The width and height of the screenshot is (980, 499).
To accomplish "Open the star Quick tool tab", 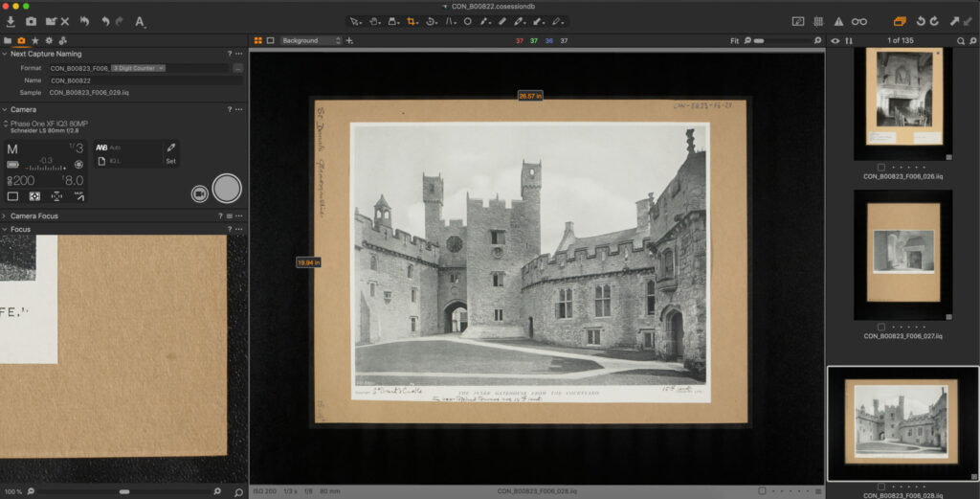I will point(35,40).
